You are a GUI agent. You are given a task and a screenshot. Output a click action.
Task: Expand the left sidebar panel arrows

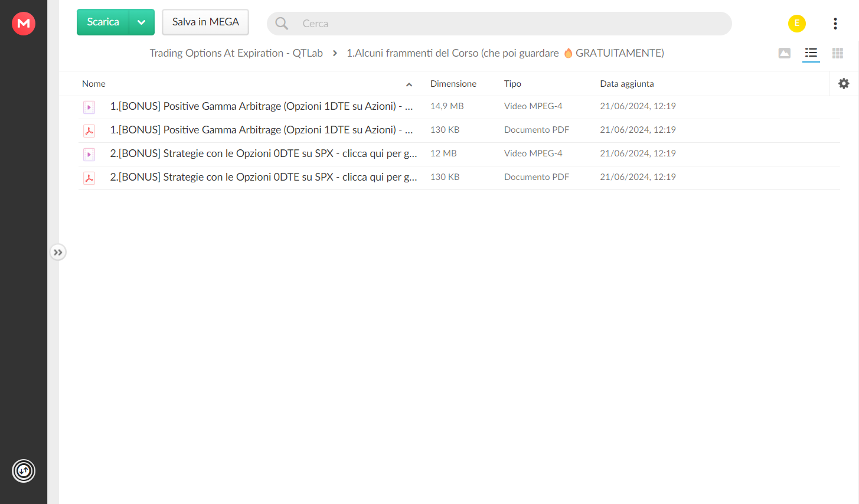(58, 253)
